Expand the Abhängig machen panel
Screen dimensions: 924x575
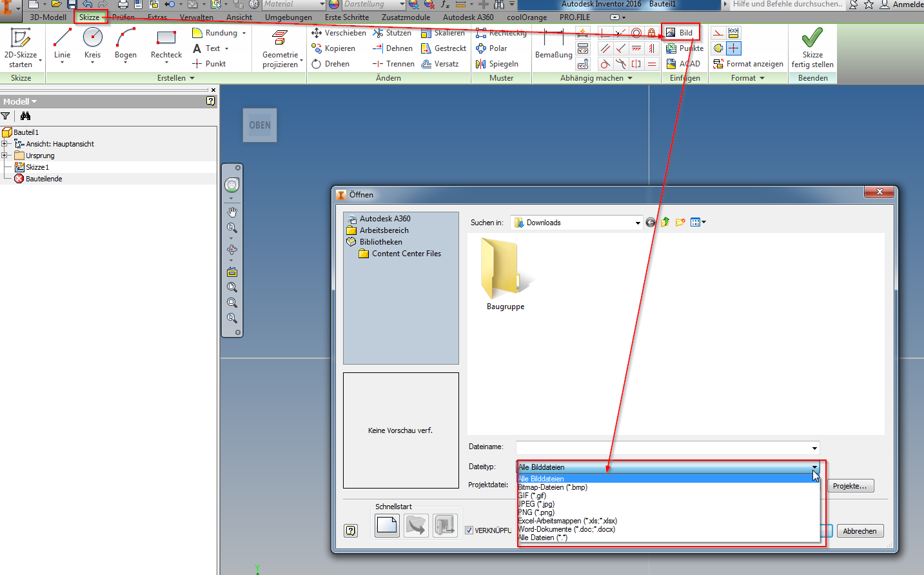tap(630, 78)
